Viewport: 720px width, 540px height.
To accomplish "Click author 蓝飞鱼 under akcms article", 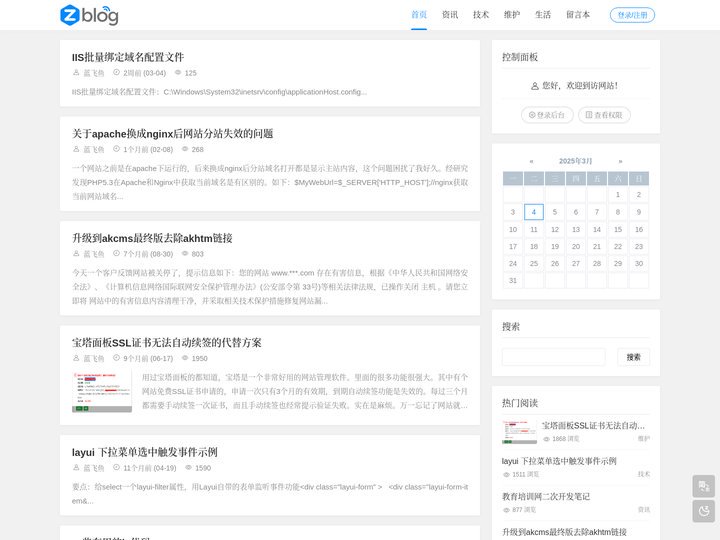I will tap(94, 254).
